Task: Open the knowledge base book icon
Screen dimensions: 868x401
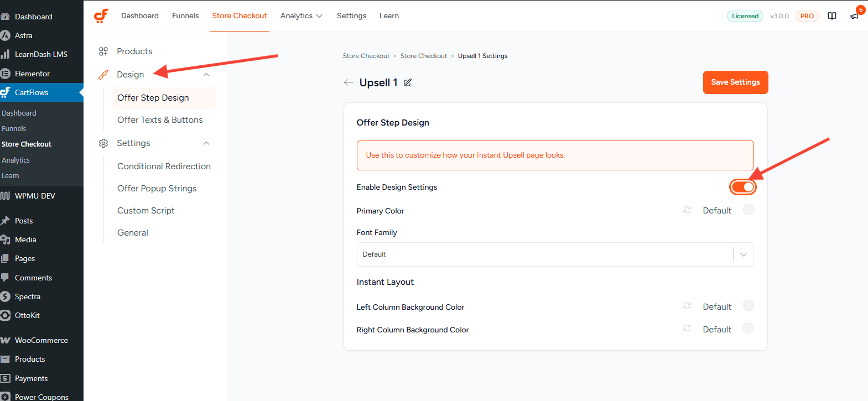Action: coord(832,16)
